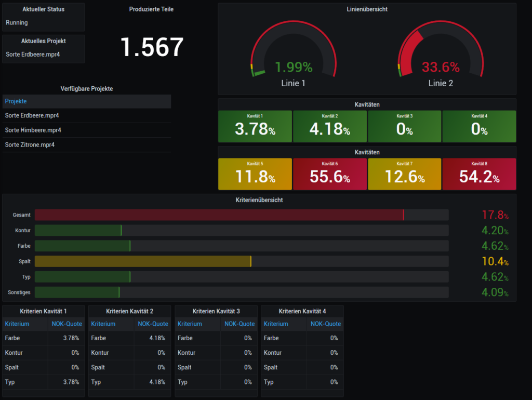Click Spalt row in Kavität 3 table
The image size is (532, 400).
pyautogui.click(x=216, y=367)
